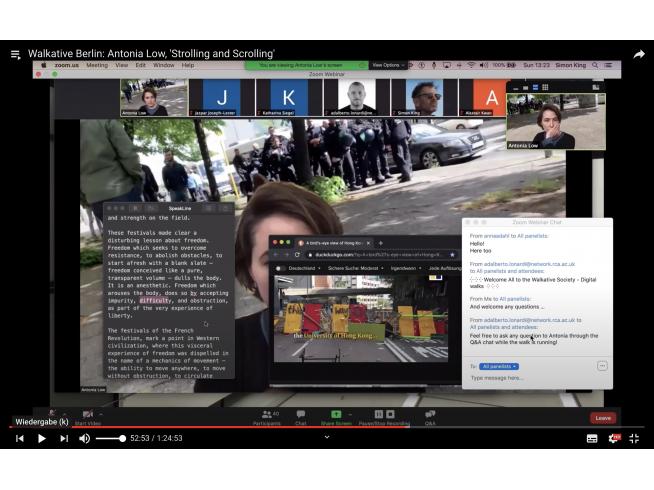The height and width of the screenshot is (490, 654).
Task: Click the chat more options ellipsis
Action: (x=602, y=366)
